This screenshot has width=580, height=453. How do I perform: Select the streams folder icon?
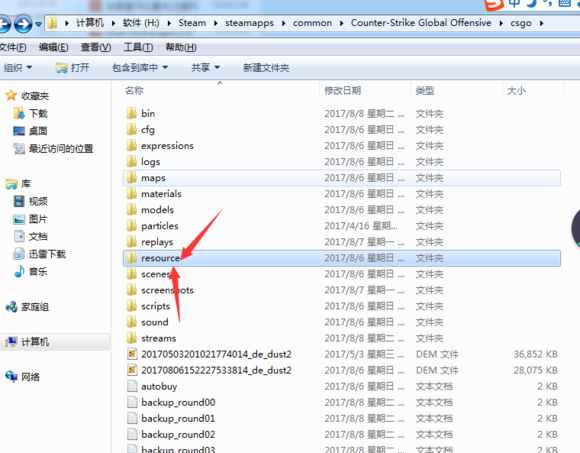[131, 338]
